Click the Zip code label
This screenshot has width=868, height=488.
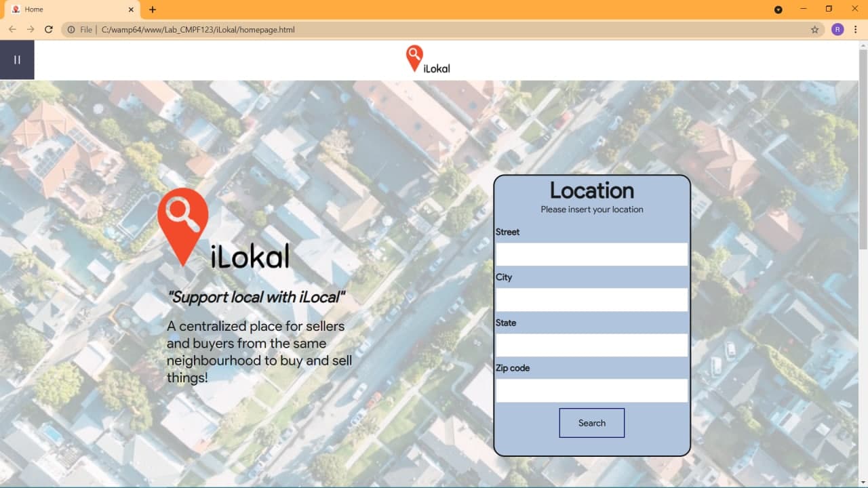(x=513, y=368)
